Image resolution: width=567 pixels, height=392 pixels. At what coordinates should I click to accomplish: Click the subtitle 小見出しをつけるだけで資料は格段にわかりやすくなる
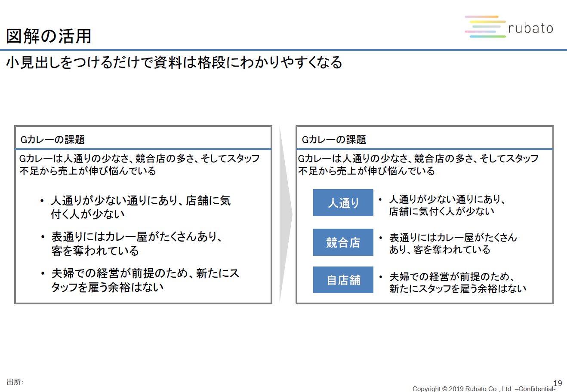tap(174, 62)
